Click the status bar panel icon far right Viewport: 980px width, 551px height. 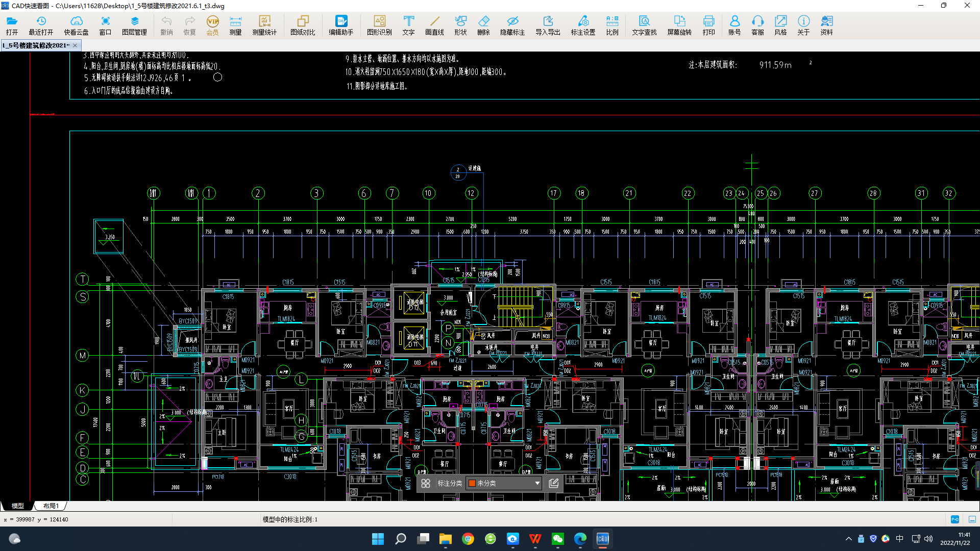pos(972,519)
